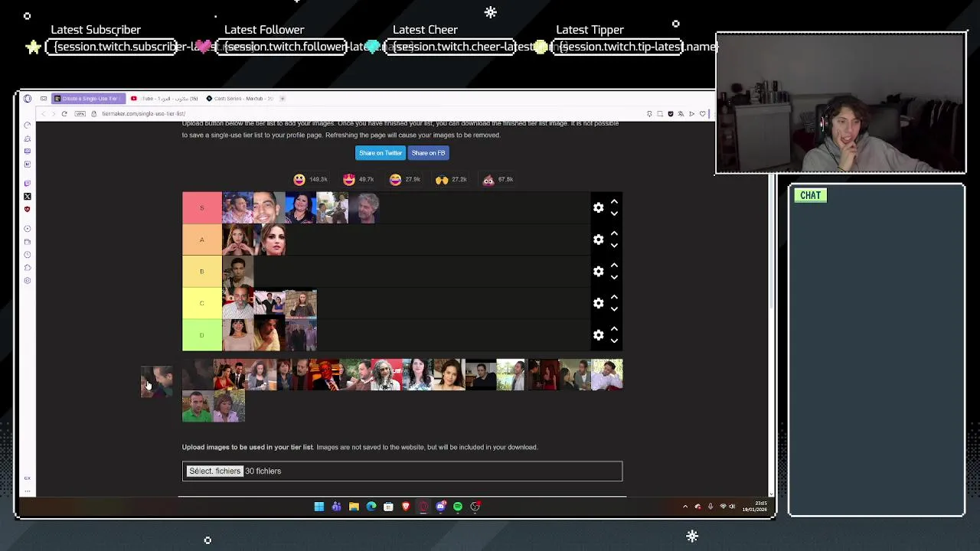Click the pink S tier label
Viewport: 980px width, 551px height.
tap(202, 207)
